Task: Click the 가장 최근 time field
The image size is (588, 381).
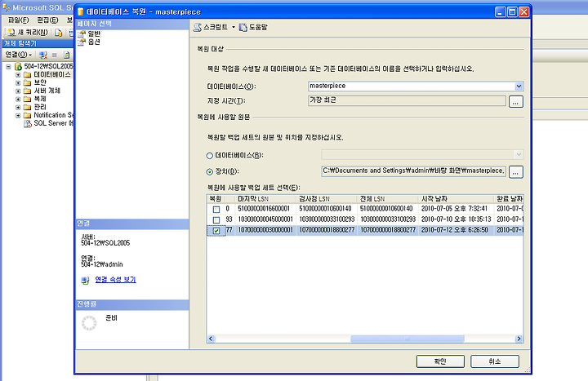Action: tap(407, 101)
